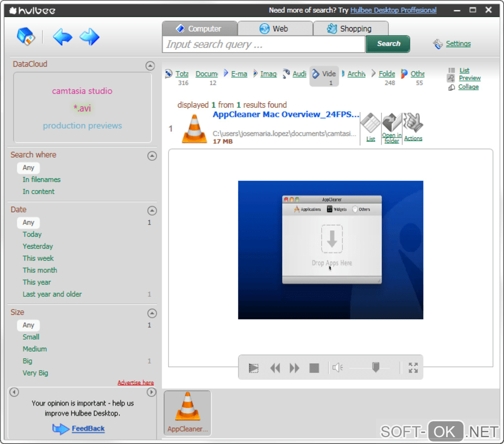Show Folders results category

tap(387, 74)
